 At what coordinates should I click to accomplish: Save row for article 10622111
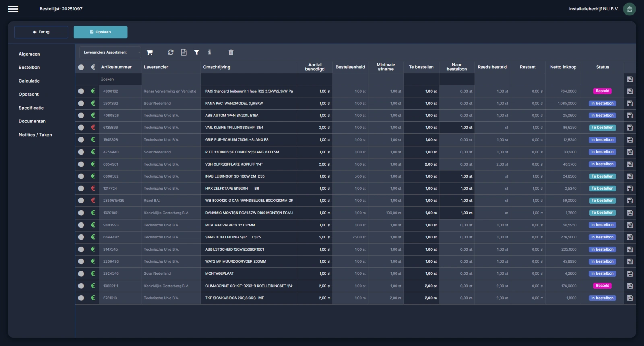click(x=630, y=286)
